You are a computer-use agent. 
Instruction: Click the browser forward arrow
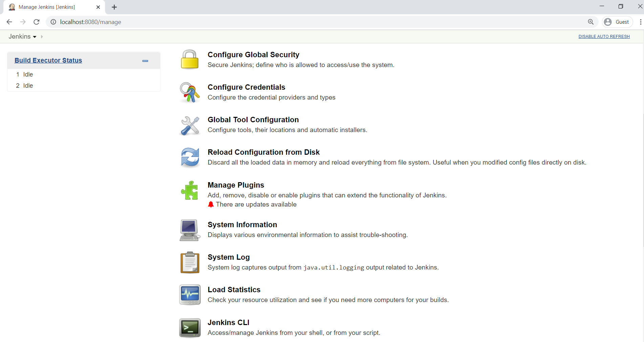click(23, 22)
